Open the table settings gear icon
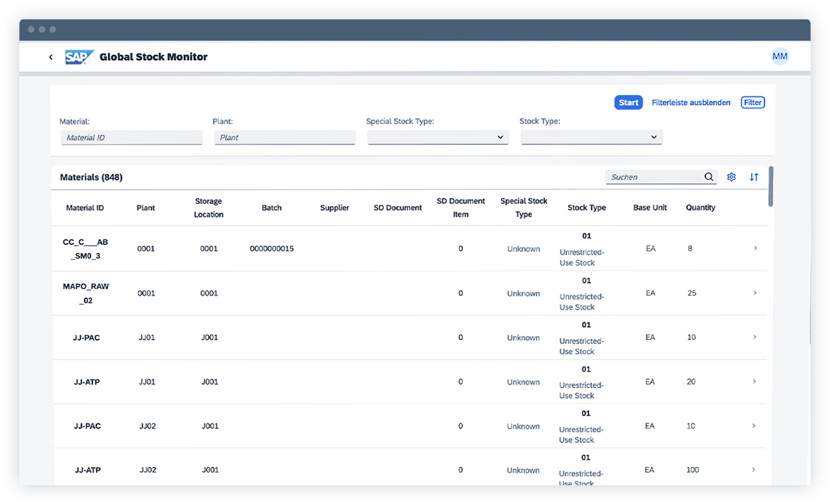Viewport: 830px width, 504px height. [x=731, y=176]
